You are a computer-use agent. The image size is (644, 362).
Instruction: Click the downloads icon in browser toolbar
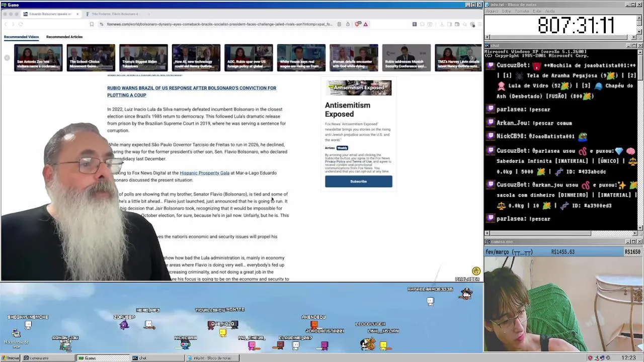point(442,24)
